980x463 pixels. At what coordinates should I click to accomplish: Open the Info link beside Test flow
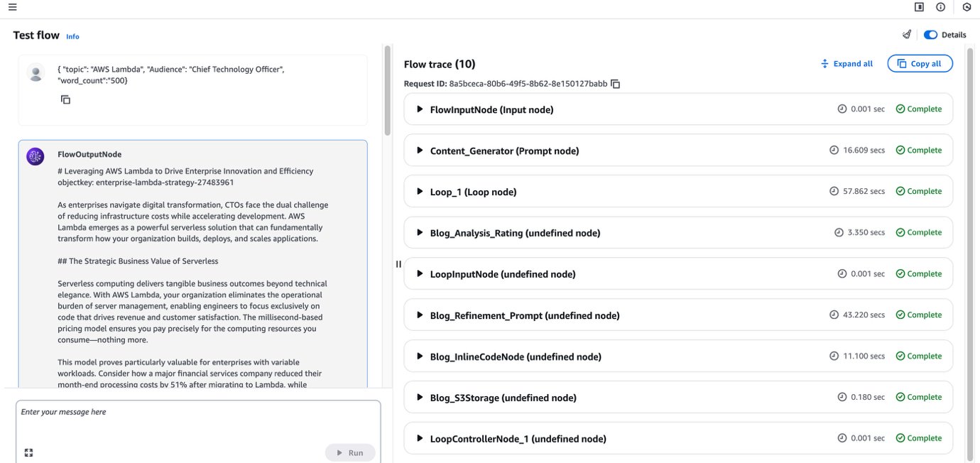(x=72, y=36)
